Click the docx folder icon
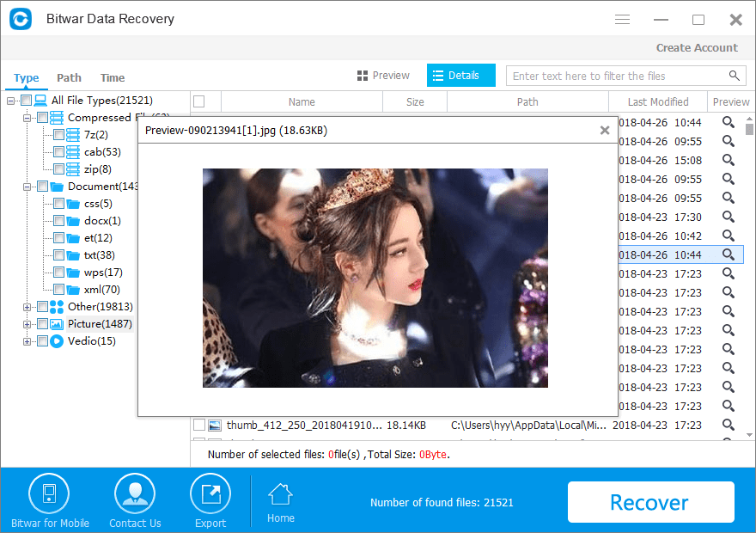Image resolution: width=756 pixels, height=533 pixels. coord(73,221)
